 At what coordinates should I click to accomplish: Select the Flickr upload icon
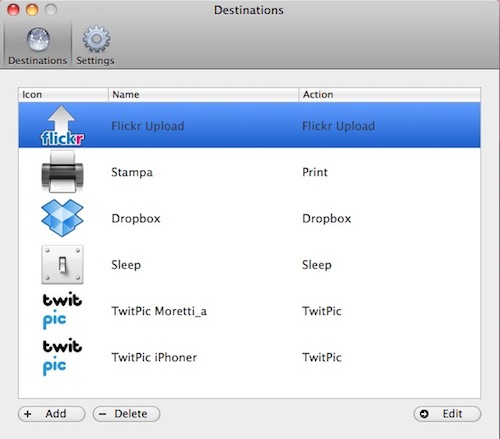tap(62, 126)
